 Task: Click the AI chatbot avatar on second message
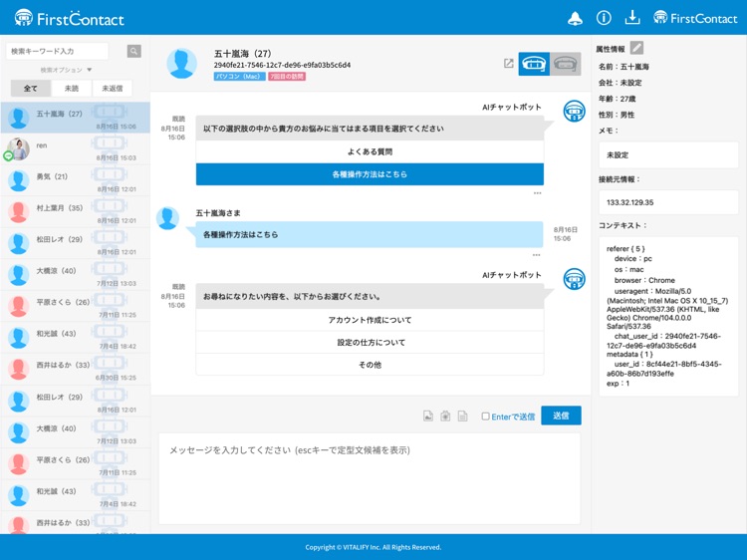pos(574,279)
